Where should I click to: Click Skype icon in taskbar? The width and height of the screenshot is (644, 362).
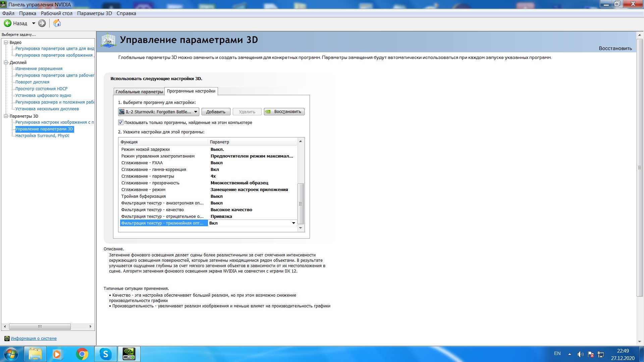coord(106,354)
